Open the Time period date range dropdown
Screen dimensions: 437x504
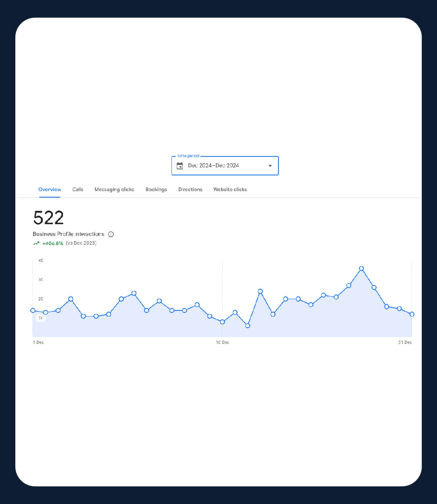(x=225, y=166)
